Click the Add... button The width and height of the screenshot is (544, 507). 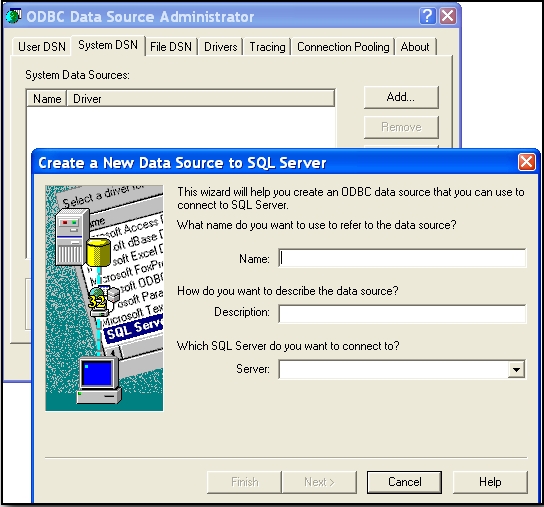(x=401, y=97)
